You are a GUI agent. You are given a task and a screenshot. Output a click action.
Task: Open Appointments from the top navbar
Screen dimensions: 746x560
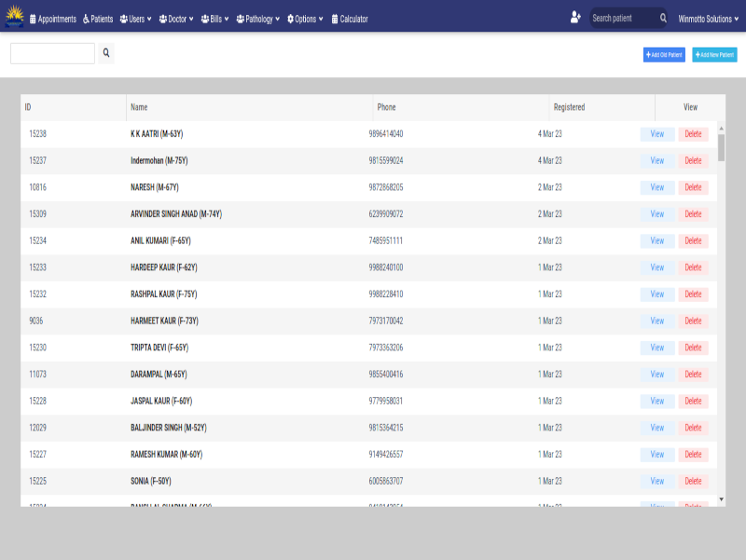(x=53, y=19)
